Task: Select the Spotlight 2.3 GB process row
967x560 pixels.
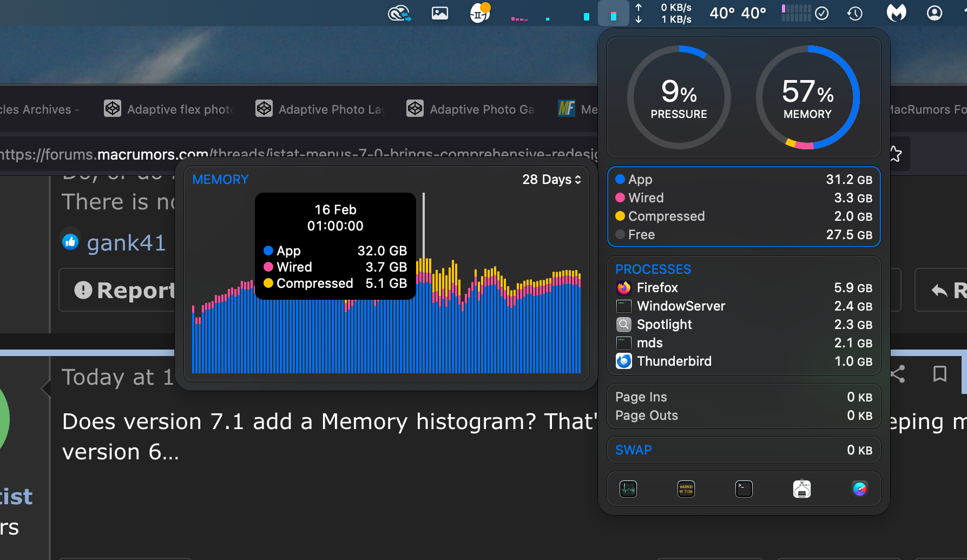Action: click(x=744, y=325)
